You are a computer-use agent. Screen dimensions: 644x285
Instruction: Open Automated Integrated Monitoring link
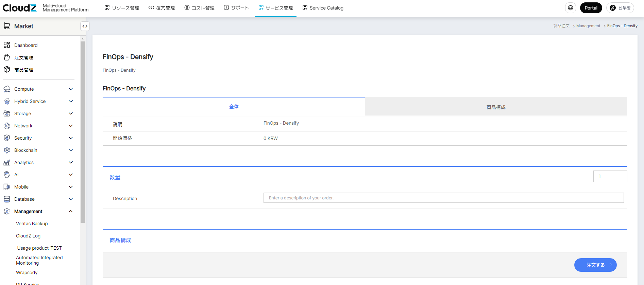pos(39,260)
